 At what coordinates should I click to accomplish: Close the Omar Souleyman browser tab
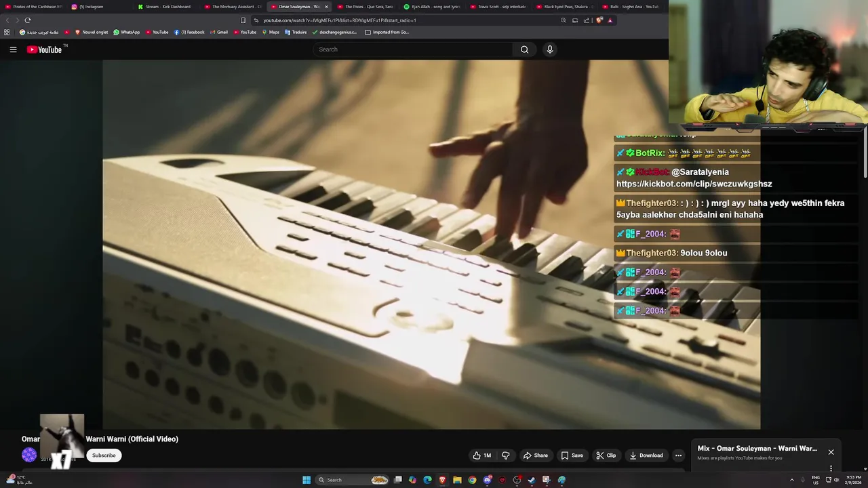point(326,7)
